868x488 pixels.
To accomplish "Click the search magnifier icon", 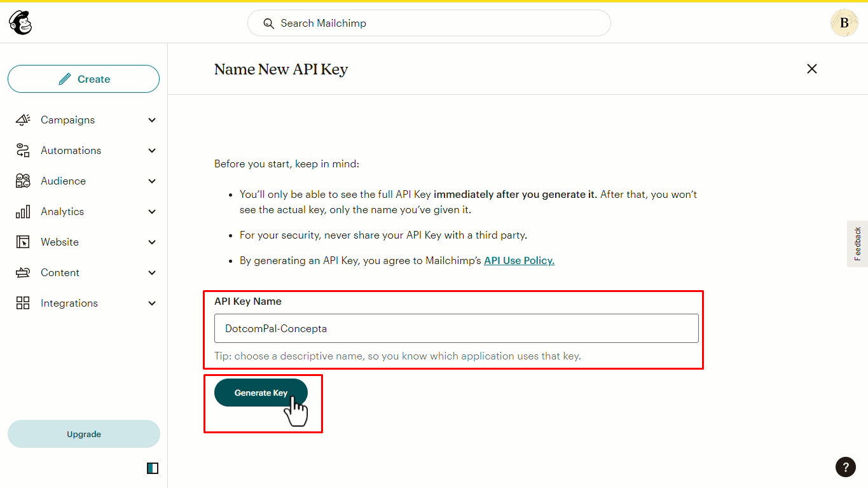I will (269, 24).
